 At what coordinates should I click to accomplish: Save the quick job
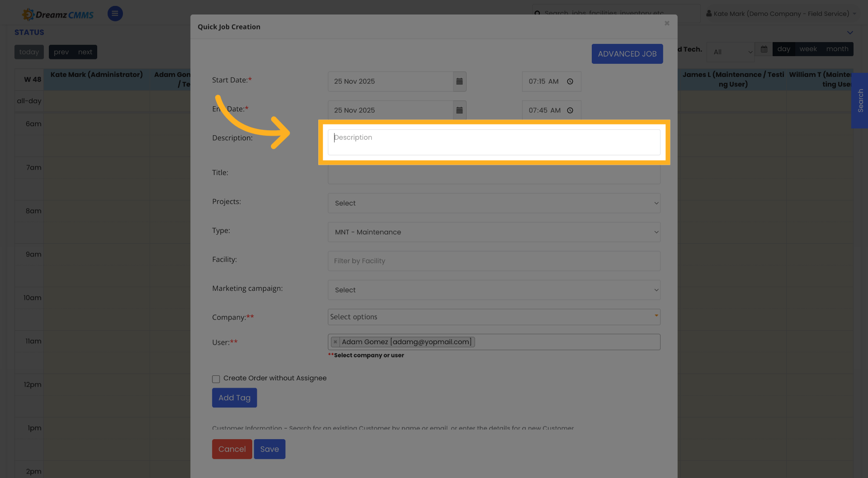tap(269, 449)
